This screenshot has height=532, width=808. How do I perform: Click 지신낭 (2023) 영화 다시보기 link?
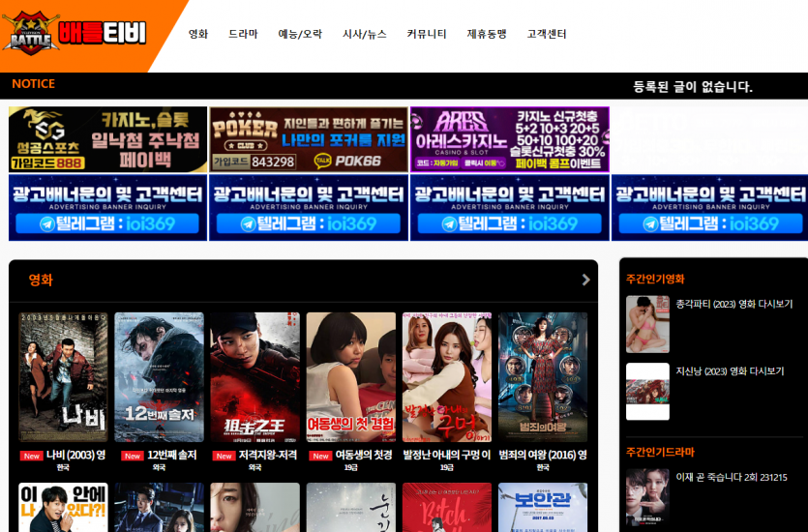pyautogui.click(x=730, y=371)
